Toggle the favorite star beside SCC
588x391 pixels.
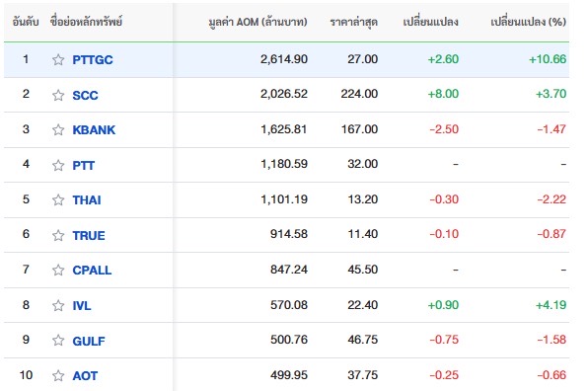point(58,95)
